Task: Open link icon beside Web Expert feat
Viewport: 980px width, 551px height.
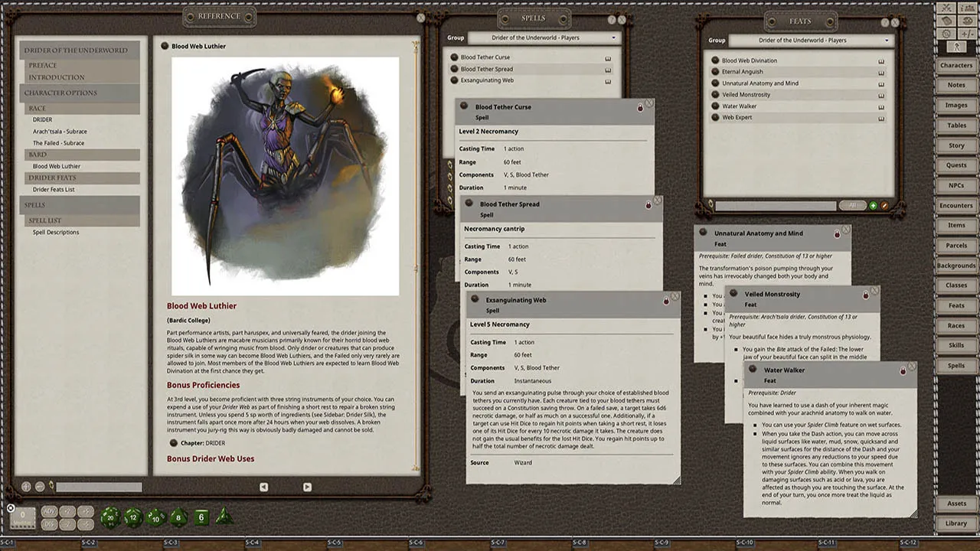Action: (716, 118)
